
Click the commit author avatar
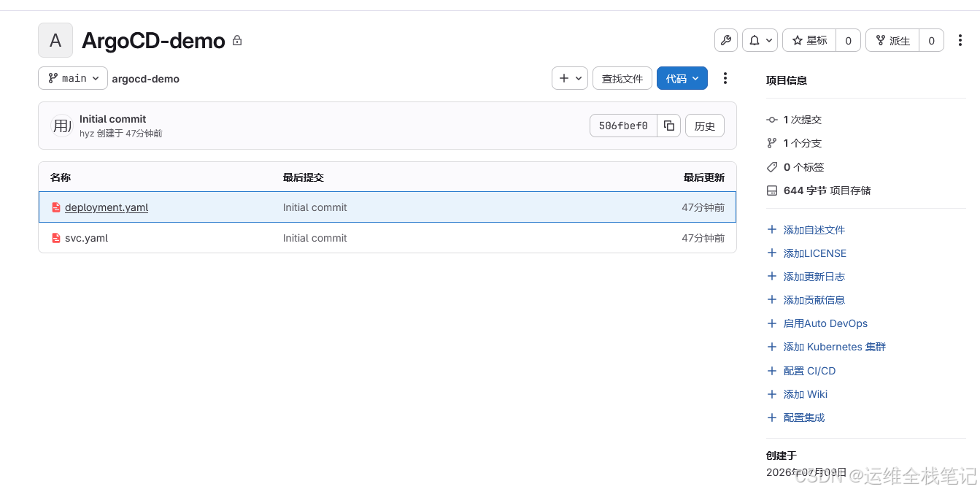pyautogui.click(x=62, y=126)
